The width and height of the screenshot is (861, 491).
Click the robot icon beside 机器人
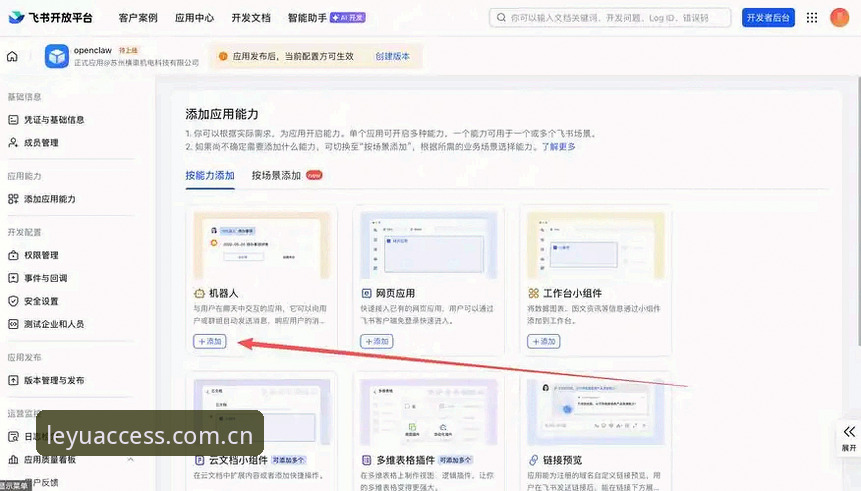[x=199, y=293]
